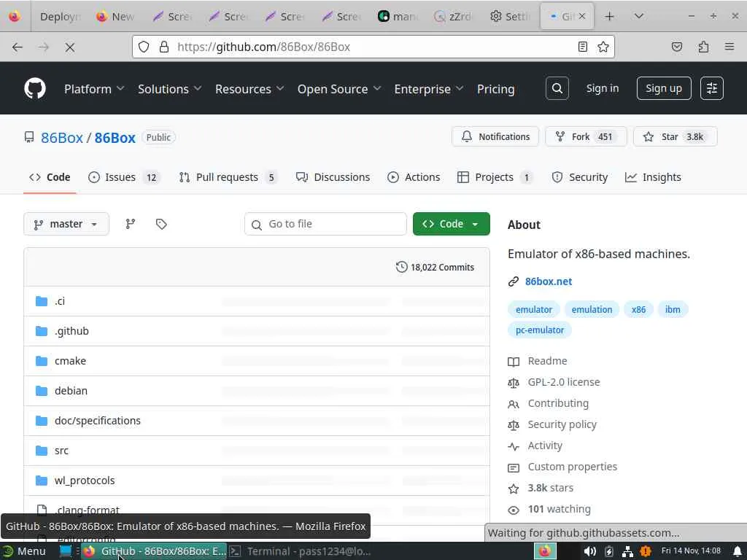Viewport: 747px width, 560px height.
Task: Switch to the Issues tab
Action: [124, 177]
